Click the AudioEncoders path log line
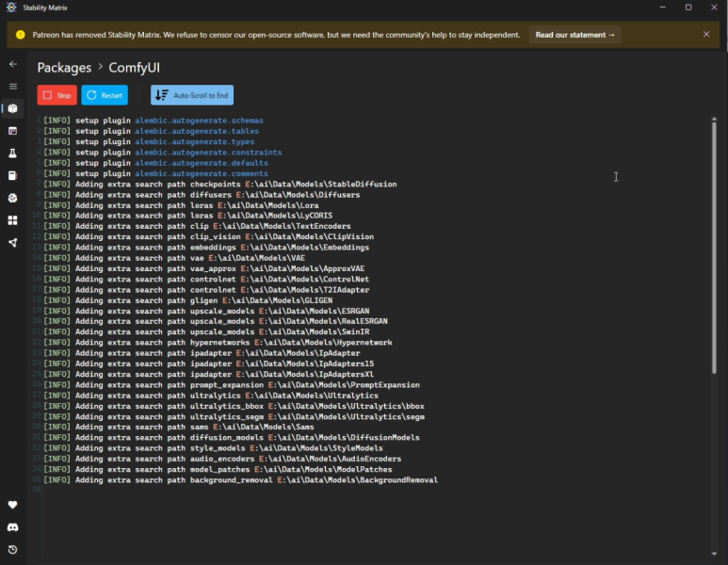Screen dimensions: 728x565 (x=222, y=460)
